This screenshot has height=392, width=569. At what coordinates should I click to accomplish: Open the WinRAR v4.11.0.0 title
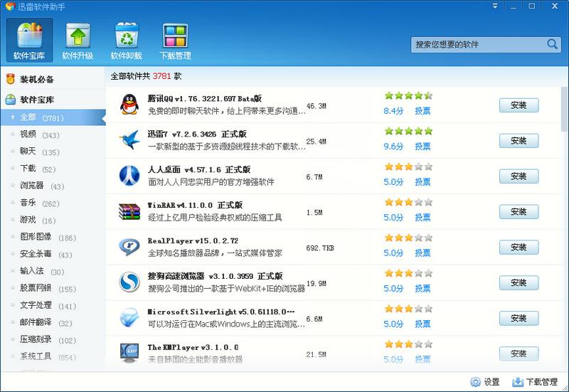(x=195, y=205)
